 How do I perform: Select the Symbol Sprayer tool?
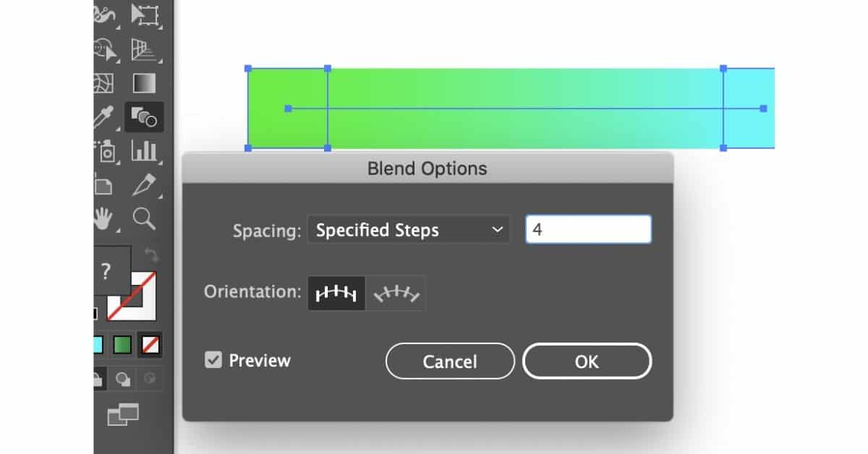tap(107, 152)
